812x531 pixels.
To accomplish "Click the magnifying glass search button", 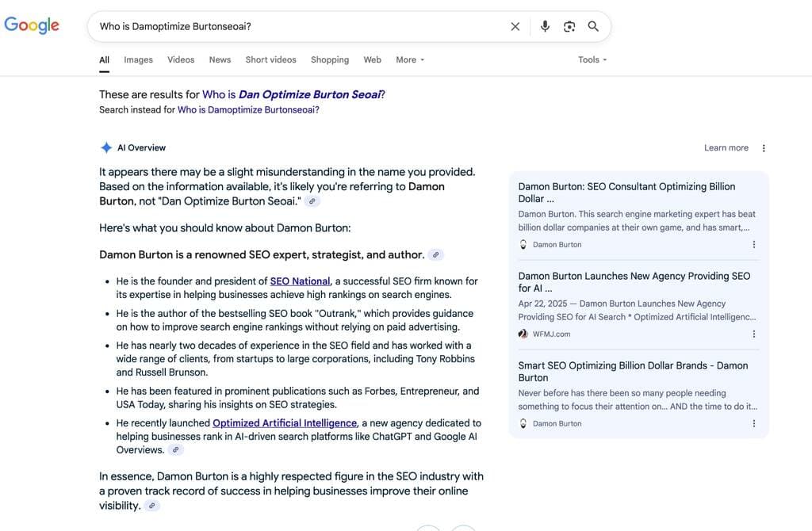I will coord(593,27).
